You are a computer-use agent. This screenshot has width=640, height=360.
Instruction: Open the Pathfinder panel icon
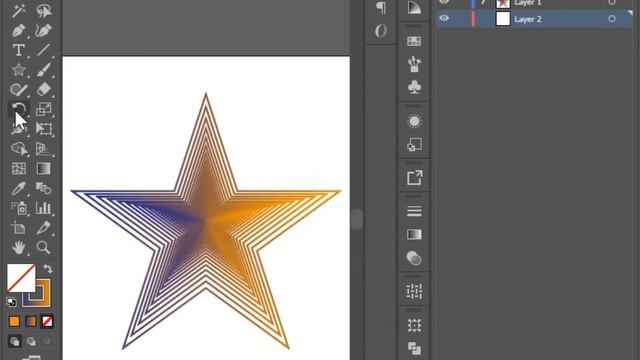point(414,348)
